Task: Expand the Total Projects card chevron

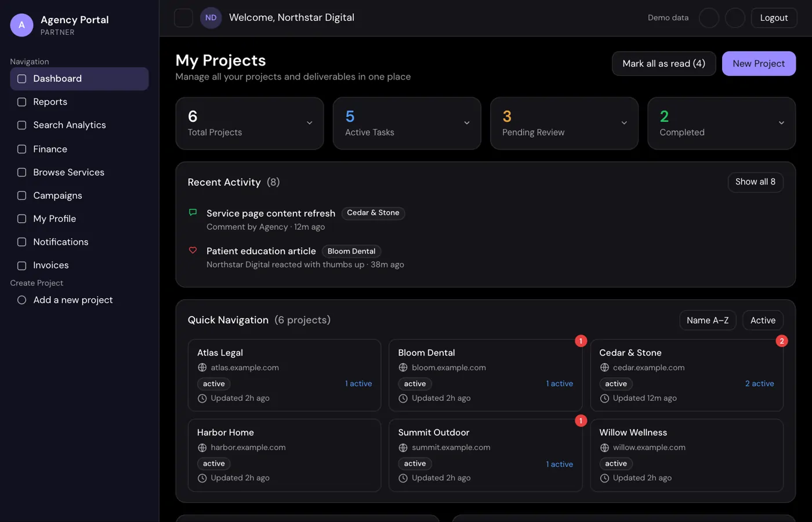Action: (x=309, y=123)
